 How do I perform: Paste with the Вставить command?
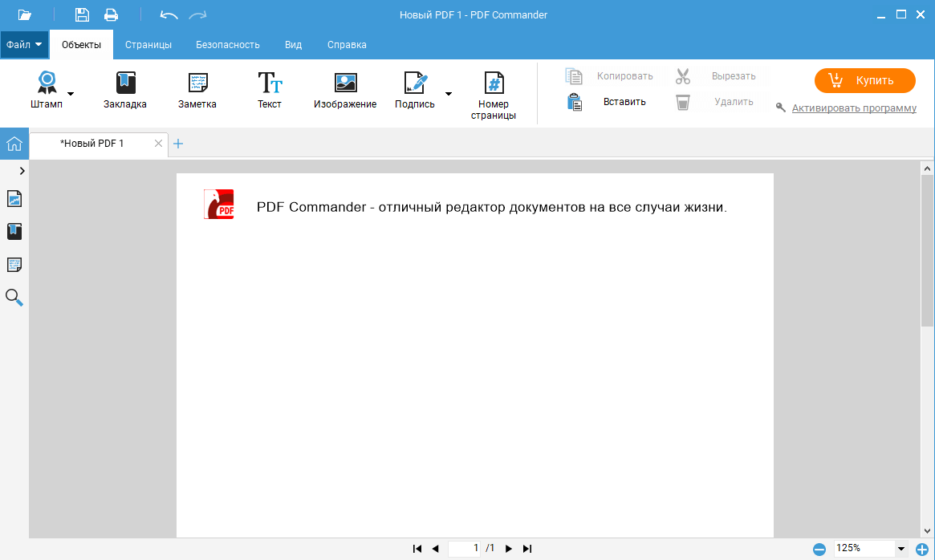607,102
